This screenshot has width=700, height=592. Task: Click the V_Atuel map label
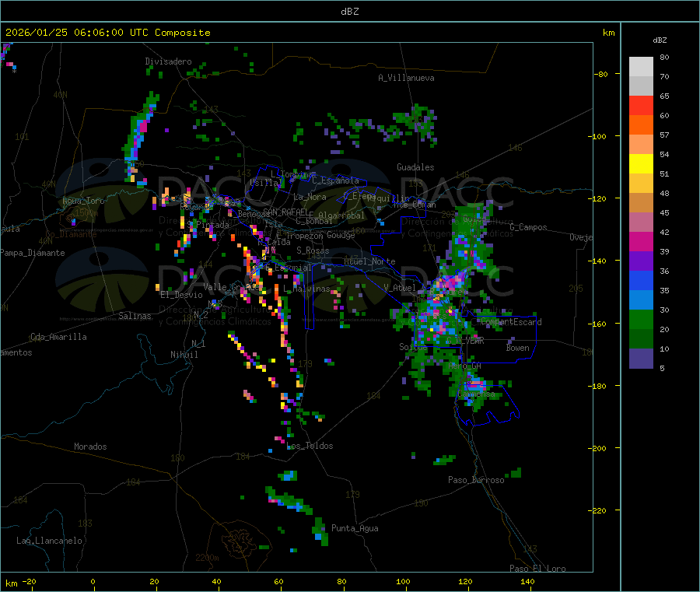(x=400, y=288)
